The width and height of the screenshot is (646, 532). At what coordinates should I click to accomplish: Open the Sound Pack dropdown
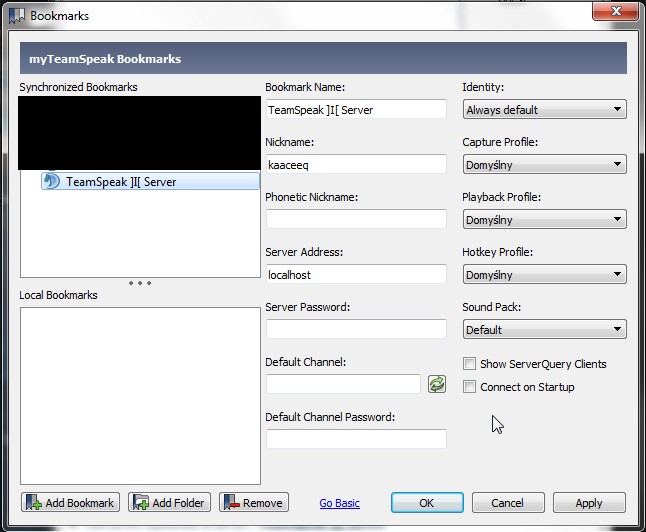(x=545, y=330)
